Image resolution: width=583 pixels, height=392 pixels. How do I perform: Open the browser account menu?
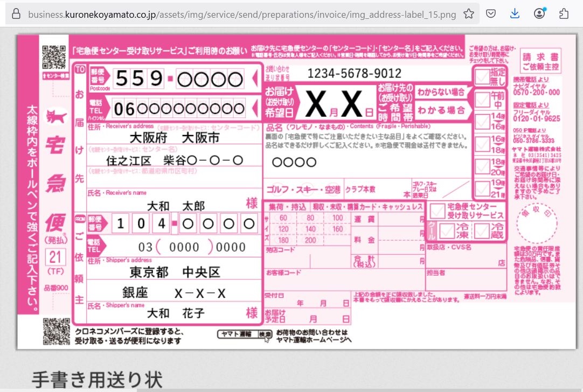pyautogui.click(x=539, y=14)
